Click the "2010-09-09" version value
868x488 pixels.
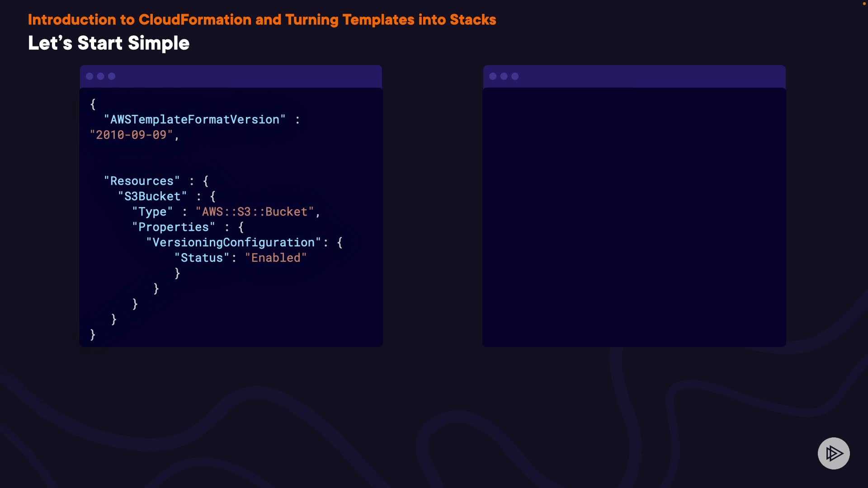(x=131, y=135)
